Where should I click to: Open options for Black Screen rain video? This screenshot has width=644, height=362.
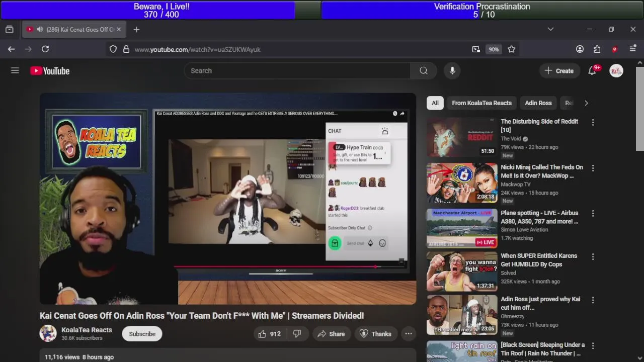coord(593,345)
